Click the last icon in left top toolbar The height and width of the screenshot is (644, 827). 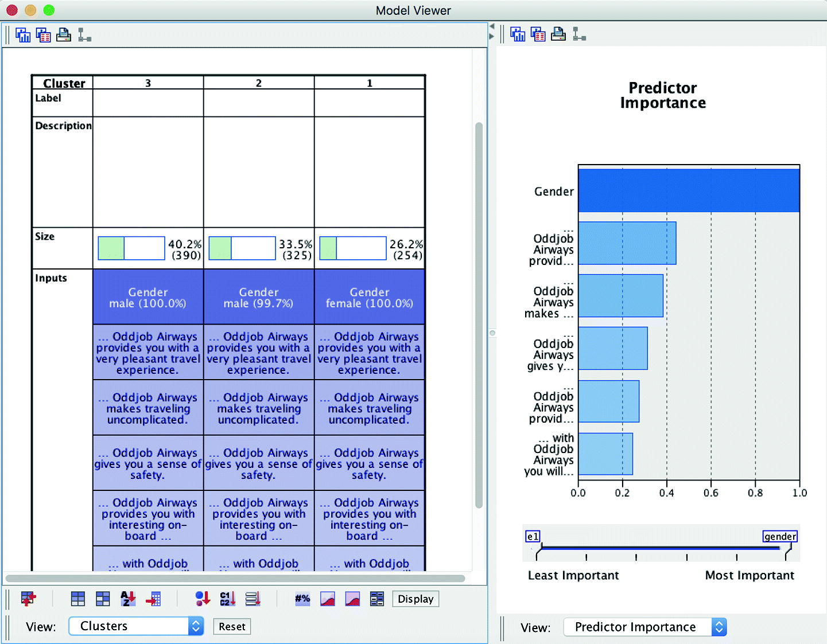(85, 35)
